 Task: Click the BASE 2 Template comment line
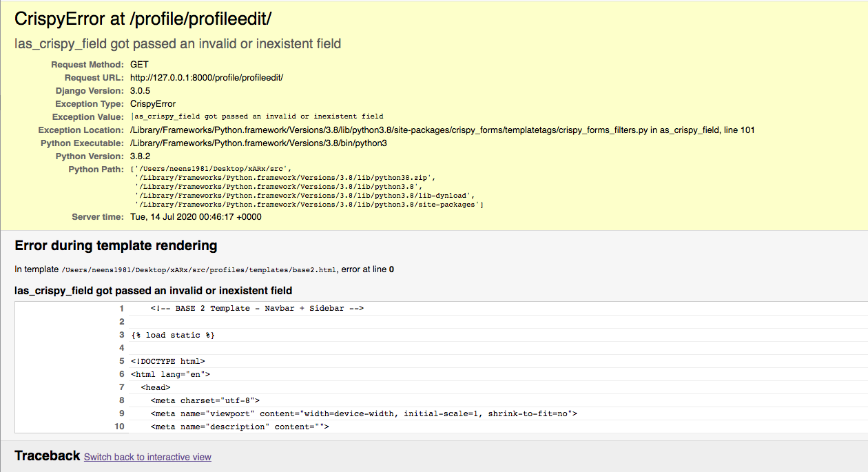257,309
